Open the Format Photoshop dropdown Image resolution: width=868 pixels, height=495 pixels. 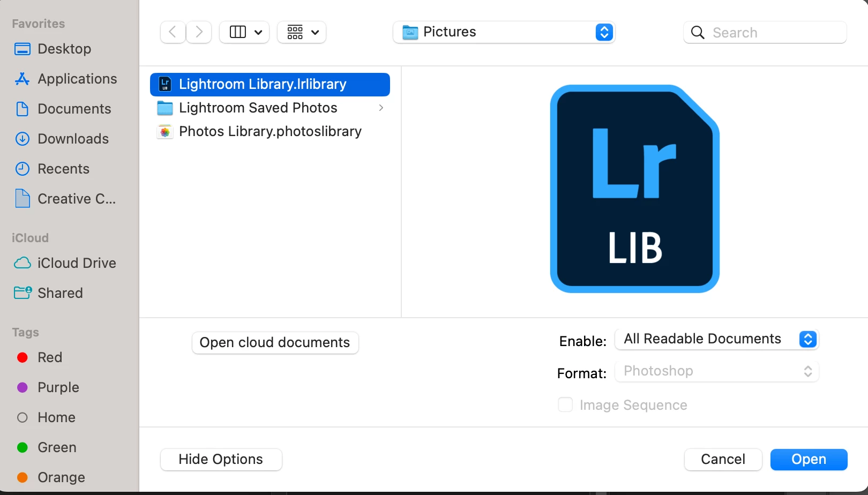click(717, 371)
